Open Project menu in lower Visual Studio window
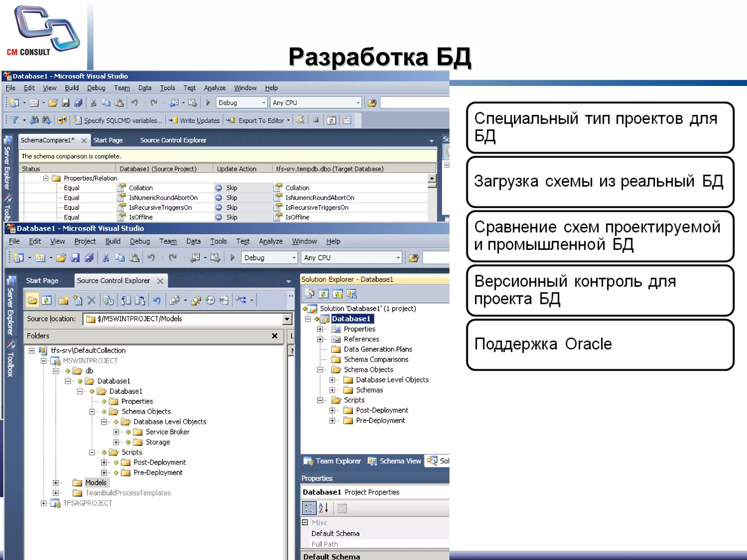747x560 pixels. pos(85,241)
